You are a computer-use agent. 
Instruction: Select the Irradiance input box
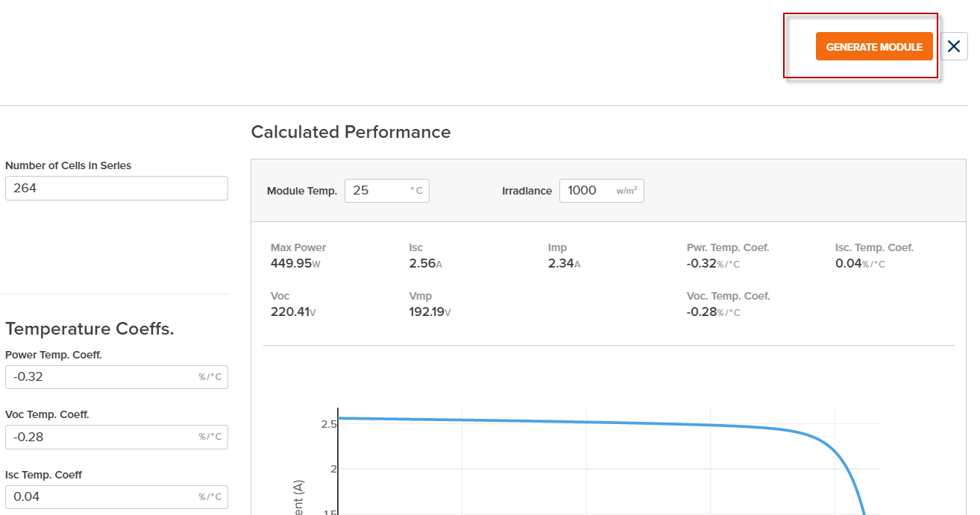coord(602,191)
